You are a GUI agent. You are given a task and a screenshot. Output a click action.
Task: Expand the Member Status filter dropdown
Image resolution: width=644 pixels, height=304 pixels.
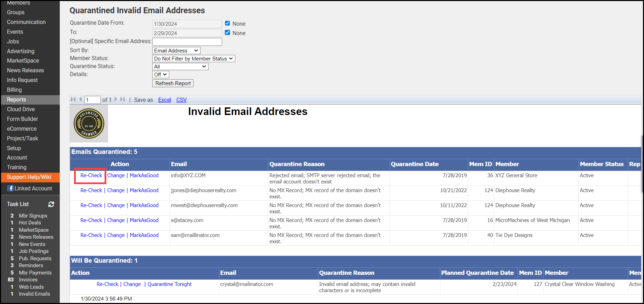point(194,59)
